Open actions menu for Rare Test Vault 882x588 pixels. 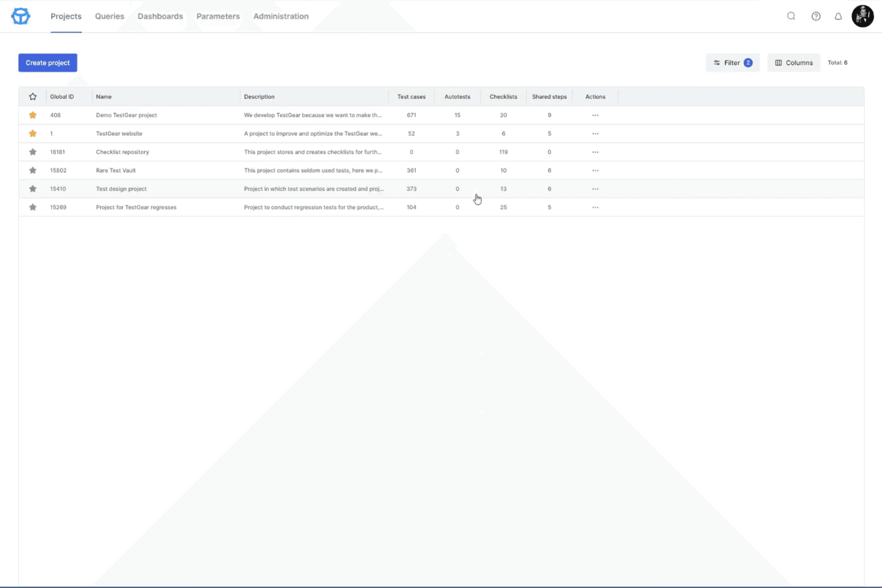595,170
